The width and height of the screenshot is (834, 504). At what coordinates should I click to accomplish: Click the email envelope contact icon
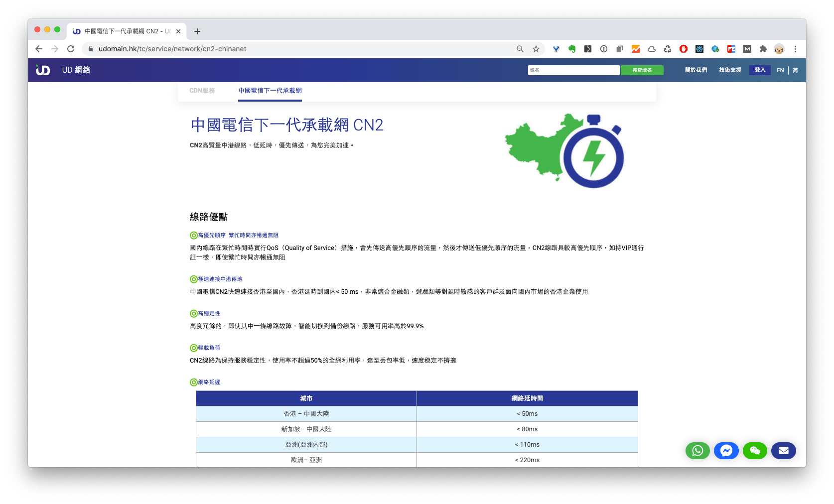pyautogui.click(x=783, y=451)
